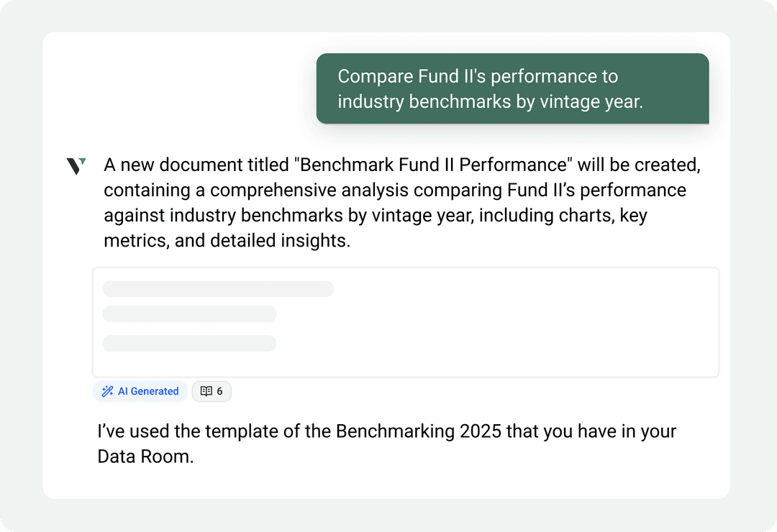777x532 pixels.
Task: Expand the sources list from the 6 badge
Action: pos(212,390)
